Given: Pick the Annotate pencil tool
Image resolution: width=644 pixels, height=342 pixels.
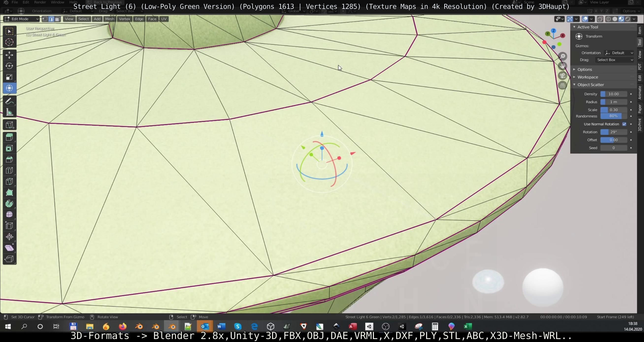Looking at the screenshot, I should 9,101.
